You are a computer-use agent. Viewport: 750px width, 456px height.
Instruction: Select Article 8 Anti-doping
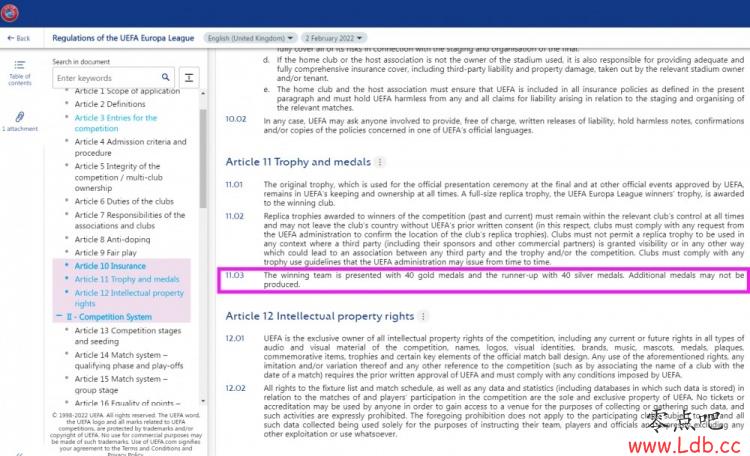click(x=112, y=239)
